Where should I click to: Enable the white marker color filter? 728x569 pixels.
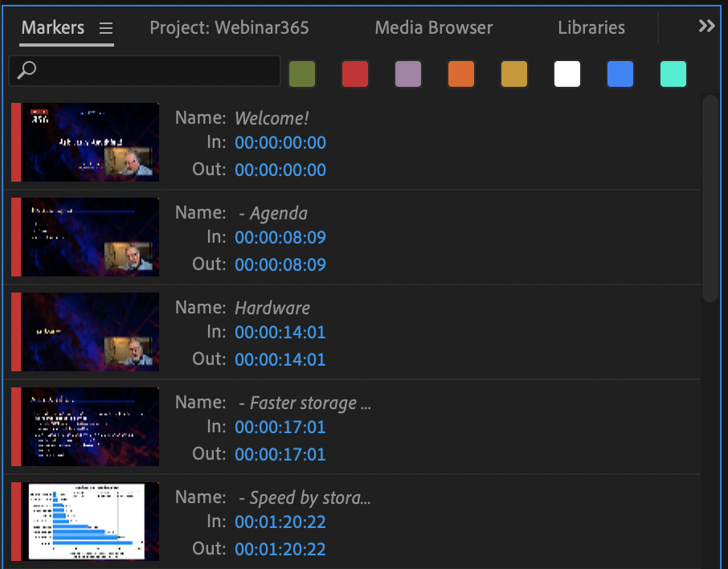click(567, 74)
